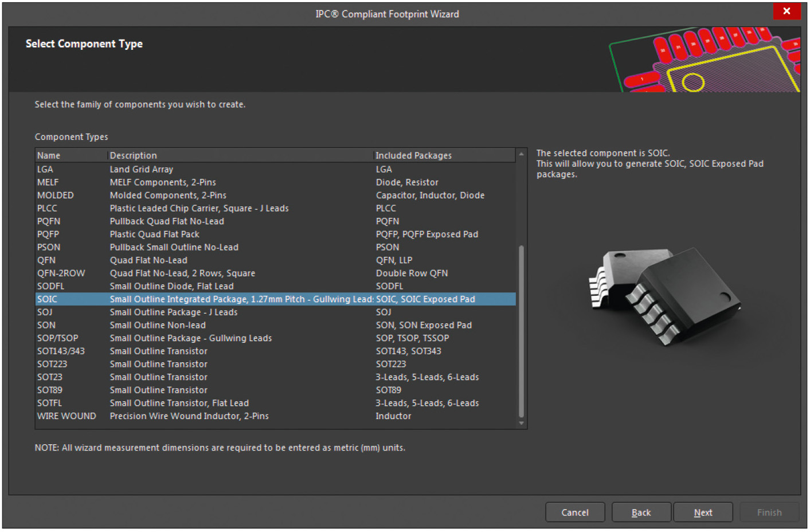Click 'Capacitor, Inductor, Diode' packages cell
810x532 pixels.
pyautogui.click(x=430, y=195)
